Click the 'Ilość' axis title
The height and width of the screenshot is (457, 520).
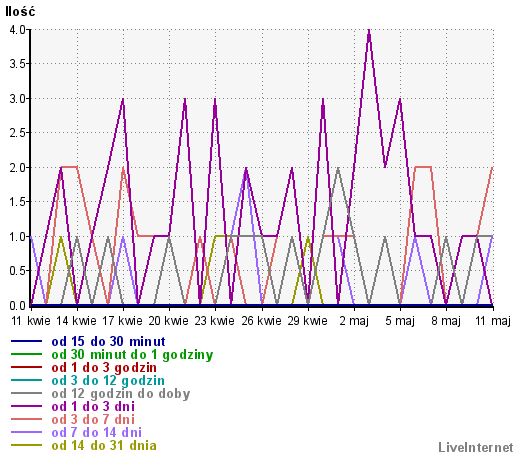[x=20, y=11]
